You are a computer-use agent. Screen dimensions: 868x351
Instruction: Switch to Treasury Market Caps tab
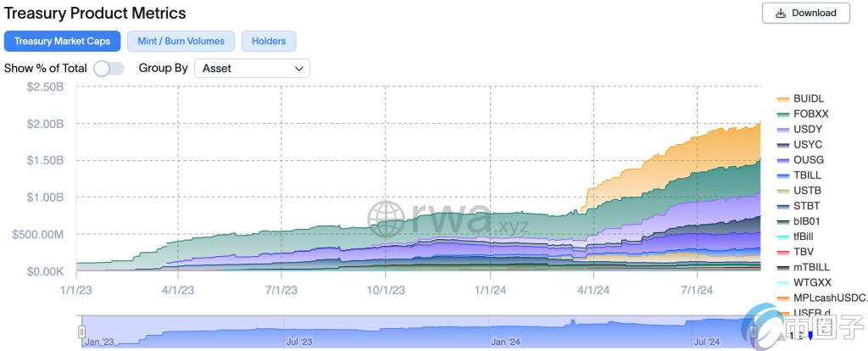61,41
